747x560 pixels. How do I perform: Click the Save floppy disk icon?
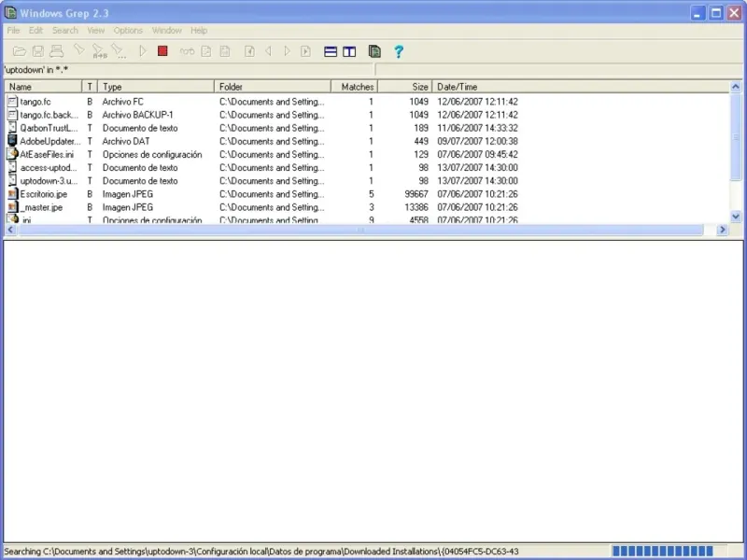point(38,51)
